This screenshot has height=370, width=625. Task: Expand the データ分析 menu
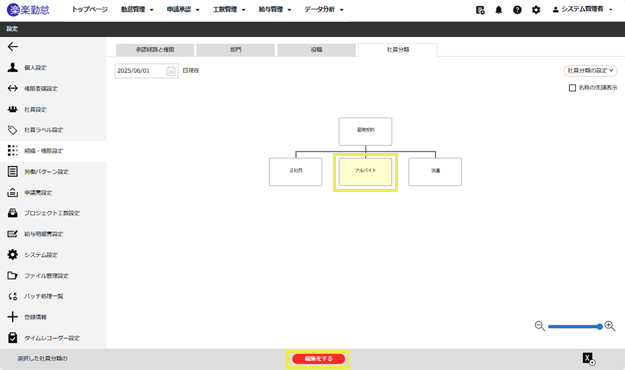pyautogui.click(x=324, y=10)
